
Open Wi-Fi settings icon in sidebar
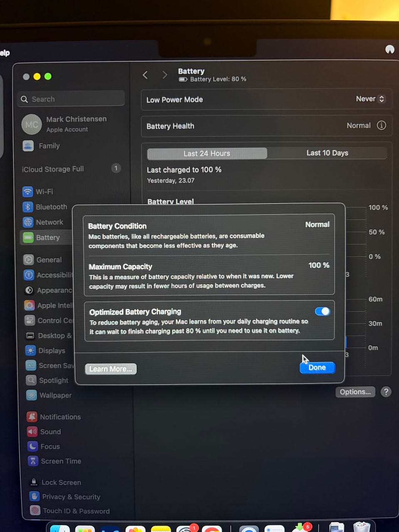click(27, 192)
